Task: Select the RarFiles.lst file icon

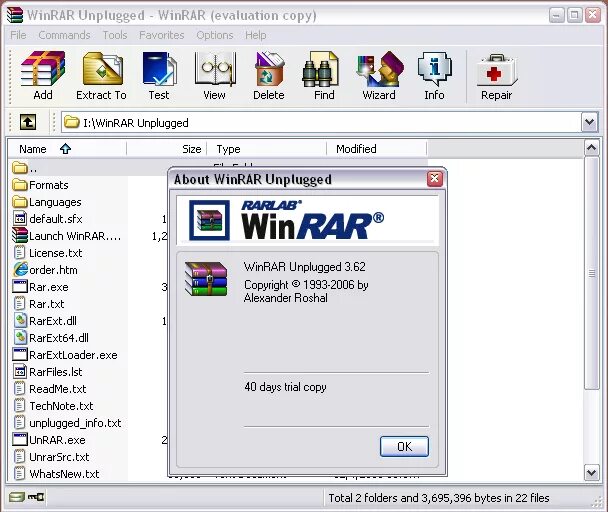Action: point(20,372)
